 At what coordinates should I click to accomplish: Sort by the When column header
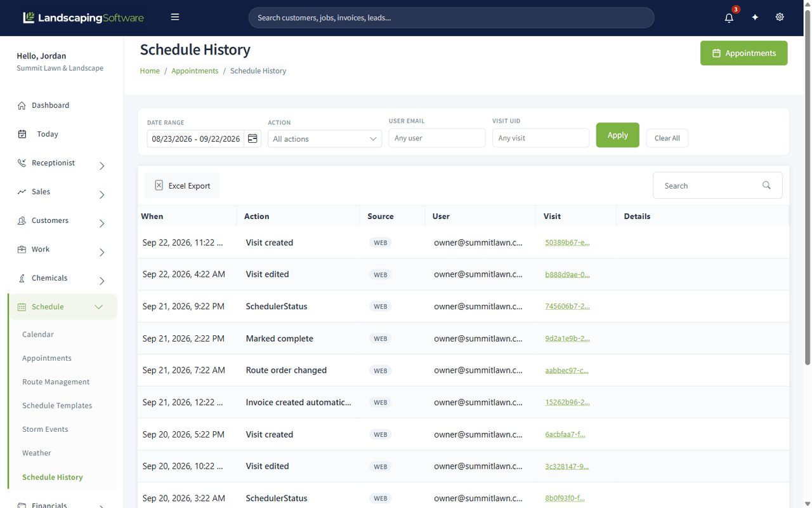coord(152,216)
